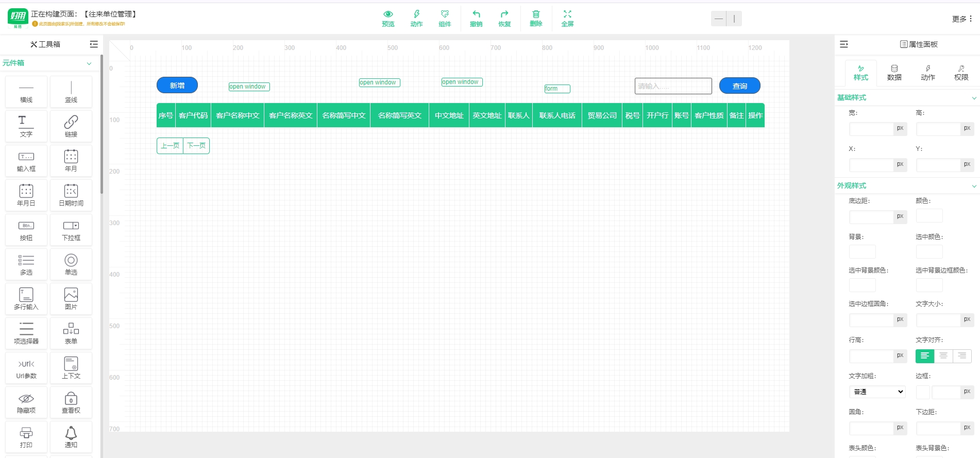
Task: Undo with the 撤销 icon
Action: click(476, 18)
